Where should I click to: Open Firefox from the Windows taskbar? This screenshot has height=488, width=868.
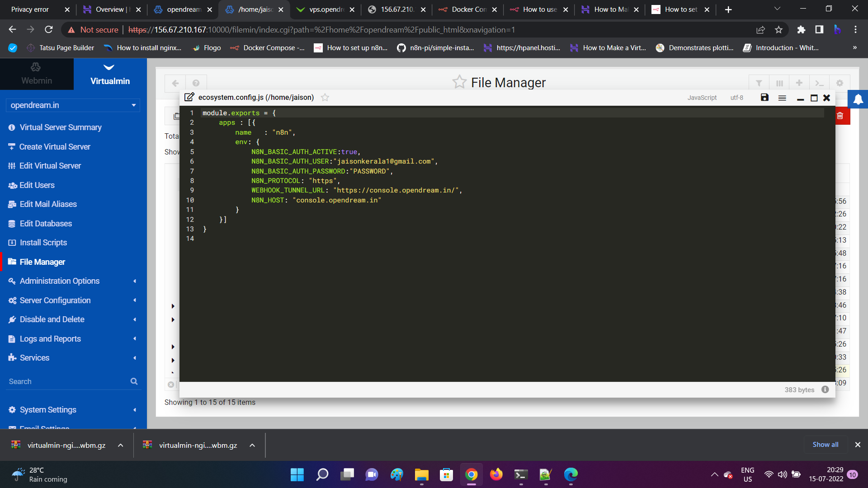[x=496, y=474]
